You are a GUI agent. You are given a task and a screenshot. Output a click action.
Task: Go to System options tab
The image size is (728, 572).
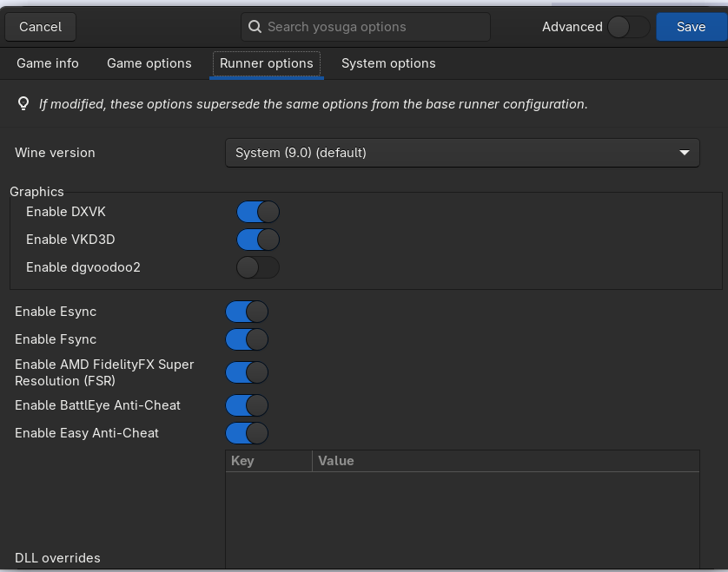388,63
